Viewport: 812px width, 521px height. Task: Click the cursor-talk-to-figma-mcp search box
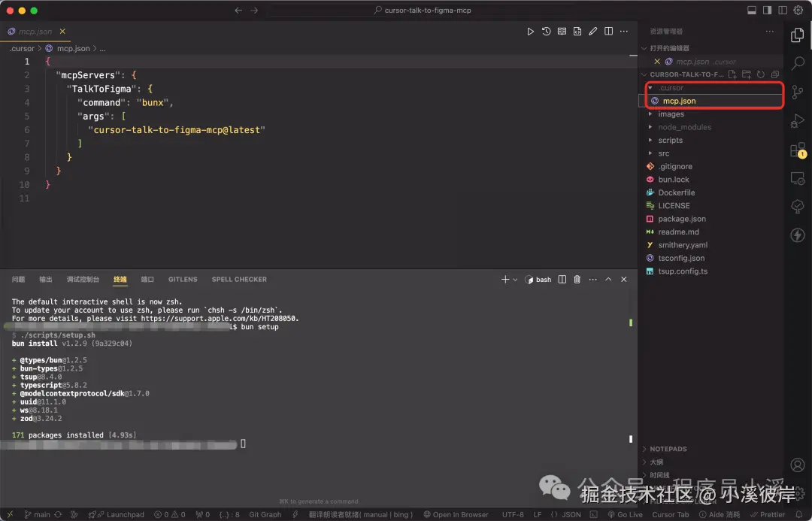click(x=422, y=11)
